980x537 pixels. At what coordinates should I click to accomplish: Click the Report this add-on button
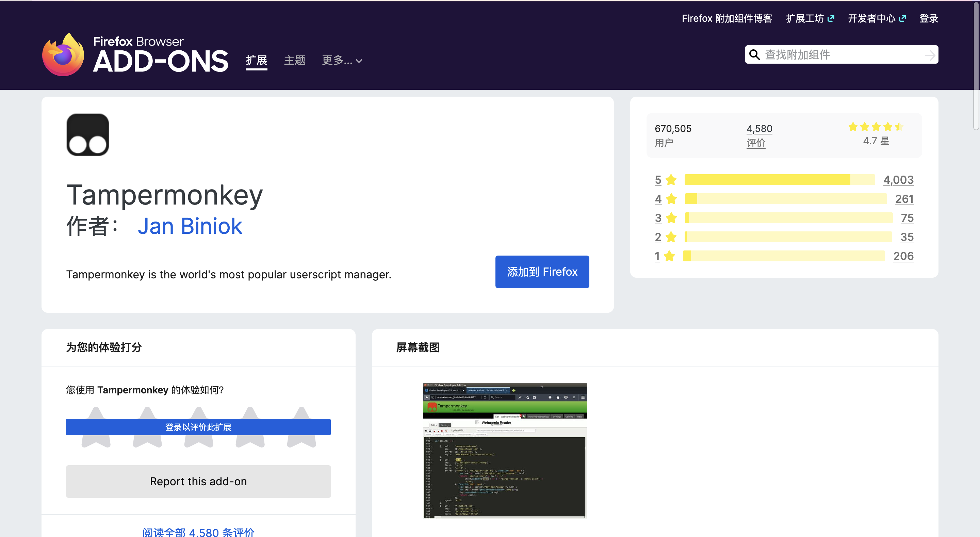pyautogui.click(x=198, y=481)
